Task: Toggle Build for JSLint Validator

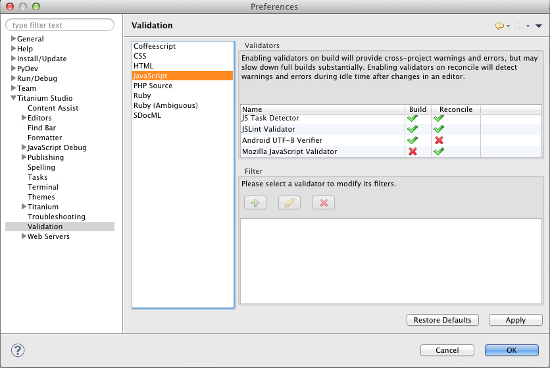Action: click(x=412, y=129)
